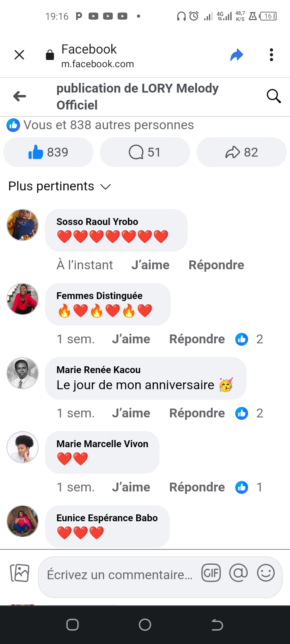Expand the "Plus pertinents" sort dropdown
The image size is (290, 644).
[59, 186]
